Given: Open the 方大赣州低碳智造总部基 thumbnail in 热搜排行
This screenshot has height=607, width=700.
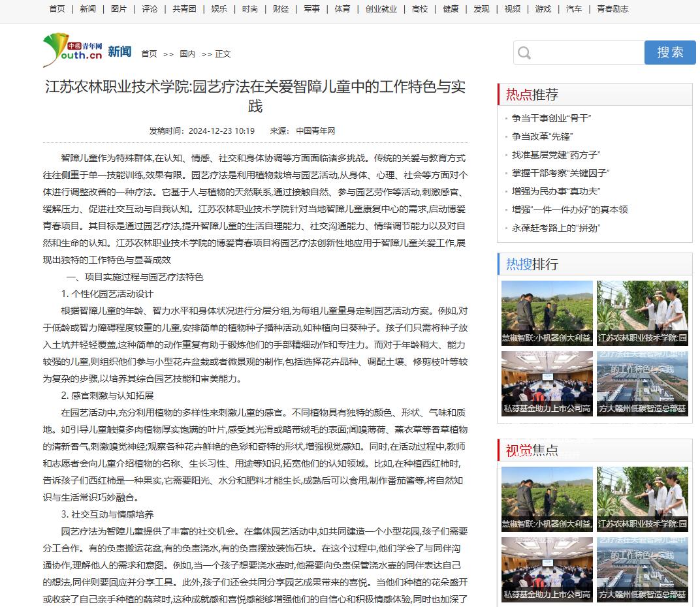Looking at the screenshot, I should coord(642,384).
